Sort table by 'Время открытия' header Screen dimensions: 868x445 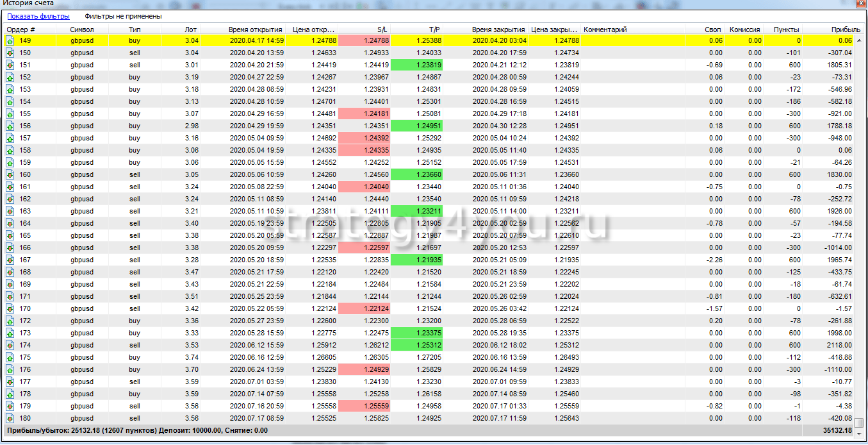click(256, 29)
